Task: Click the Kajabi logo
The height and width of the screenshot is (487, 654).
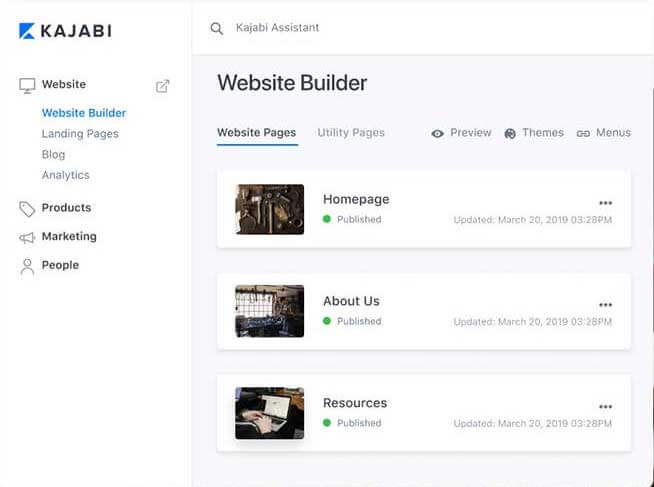Action: click(x=65, y=31)
